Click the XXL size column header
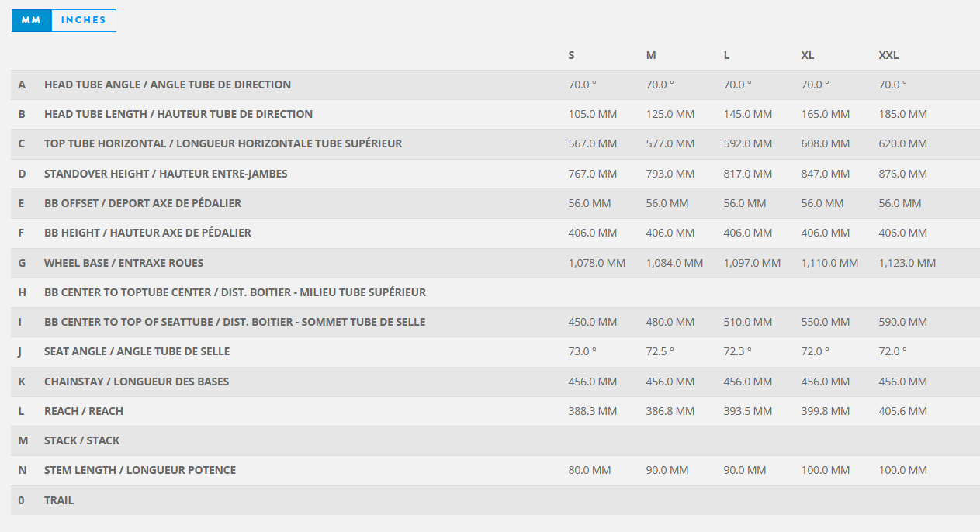 click(x=888, y=55)
